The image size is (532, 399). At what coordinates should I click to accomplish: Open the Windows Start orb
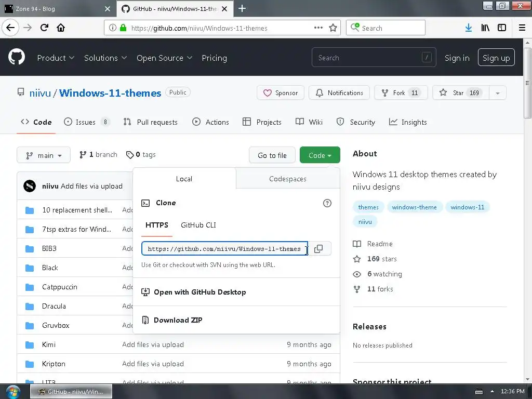(13, 392)
